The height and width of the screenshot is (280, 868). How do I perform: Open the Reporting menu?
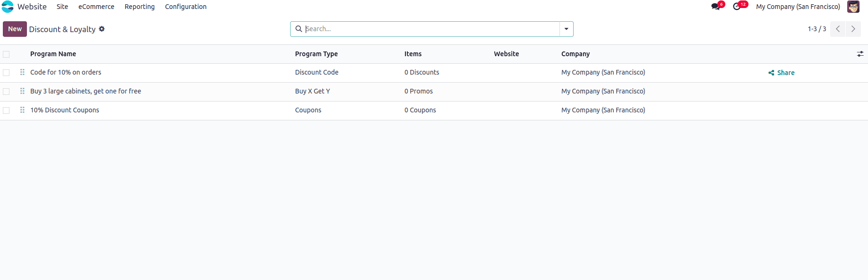point(139,7)
